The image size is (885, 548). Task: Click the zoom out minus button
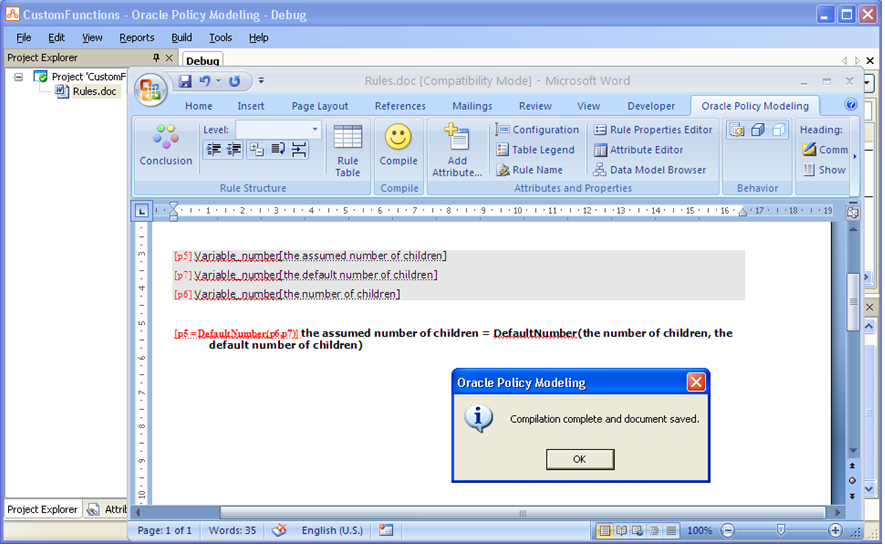pyautogui.click(x=728, y=531)
